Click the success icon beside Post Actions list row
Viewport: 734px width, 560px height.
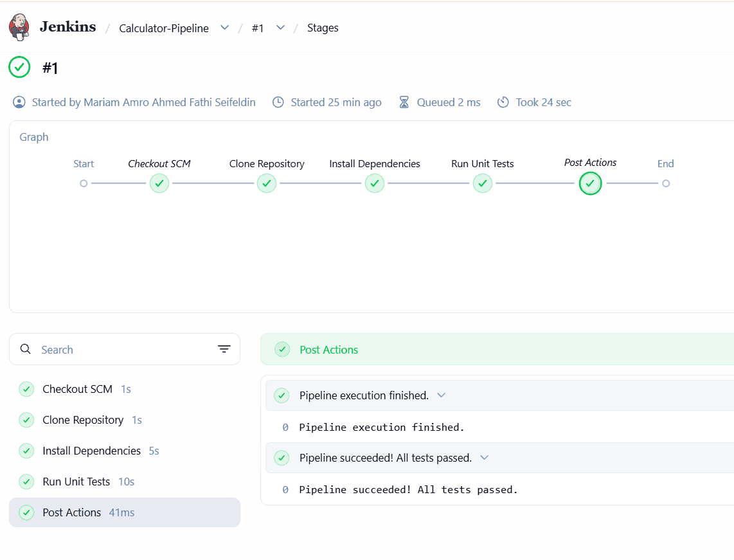tap(27, 512)
